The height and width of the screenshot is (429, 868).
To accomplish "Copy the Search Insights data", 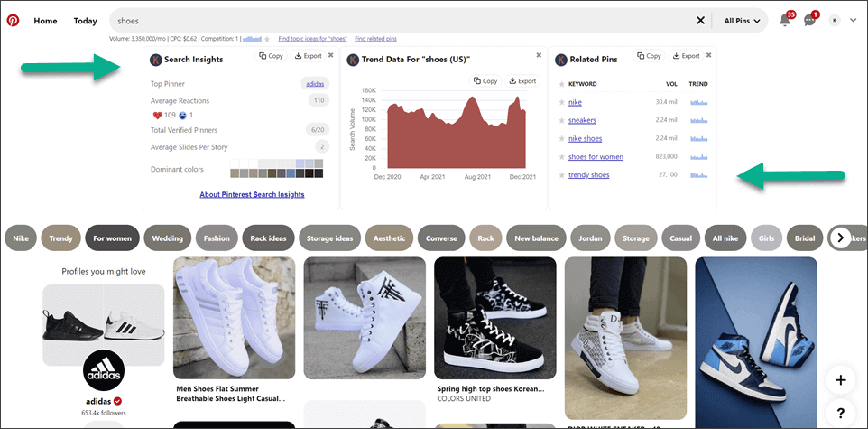I will (x=271, y=55).
